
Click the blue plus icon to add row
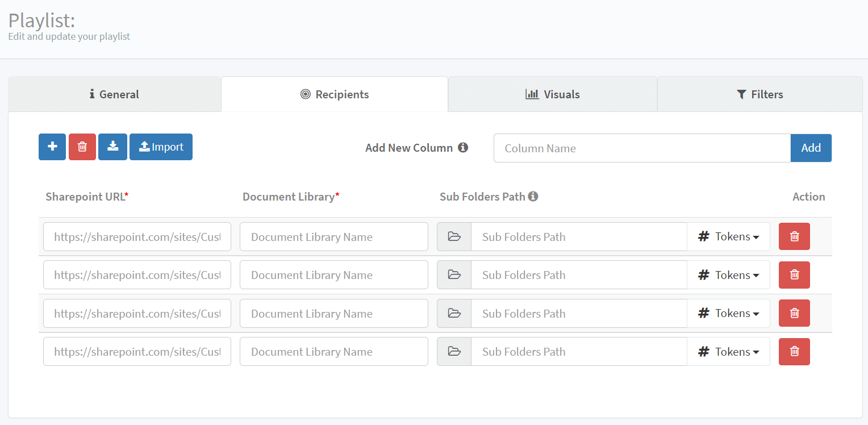tap(52, 147)
